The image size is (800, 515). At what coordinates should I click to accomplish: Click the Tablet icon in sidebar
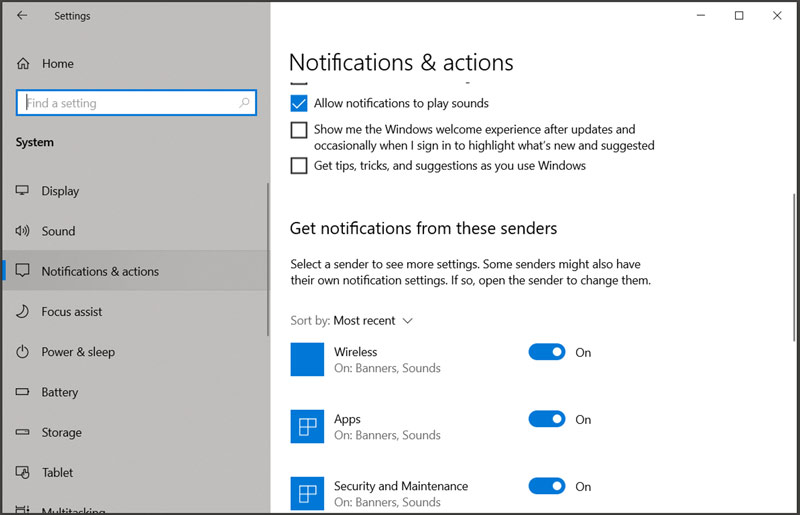[x=22, y=472]
